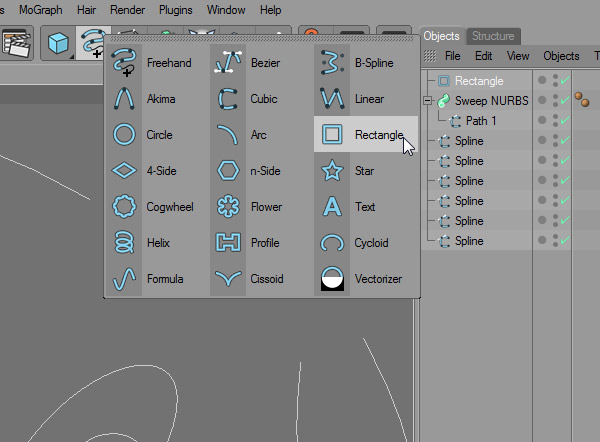Open Object Manager File menu
This screenshot has height=442, width=600.
[452, 56]
